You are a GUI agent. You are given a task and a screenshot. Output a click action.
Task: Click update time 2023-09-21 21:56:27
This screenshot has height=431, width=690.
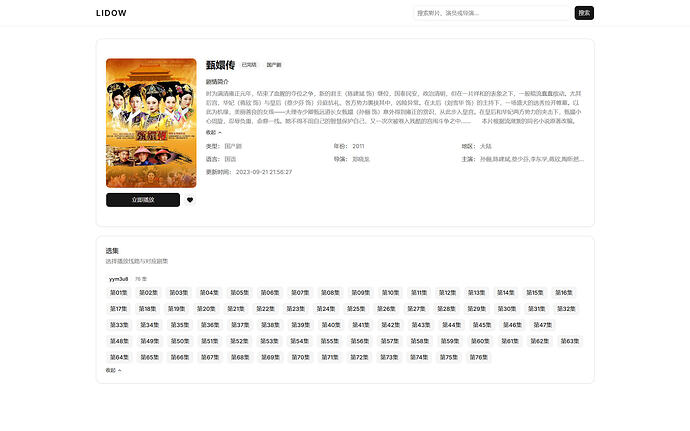pos(264,172)
